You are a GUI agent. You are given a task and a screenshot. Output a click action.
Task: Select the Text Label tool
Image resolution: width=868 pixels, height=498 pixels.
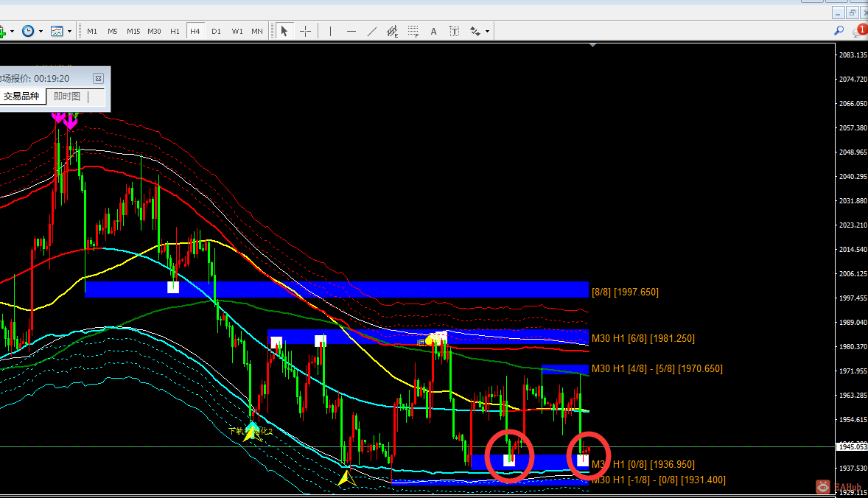click(454, 32)
